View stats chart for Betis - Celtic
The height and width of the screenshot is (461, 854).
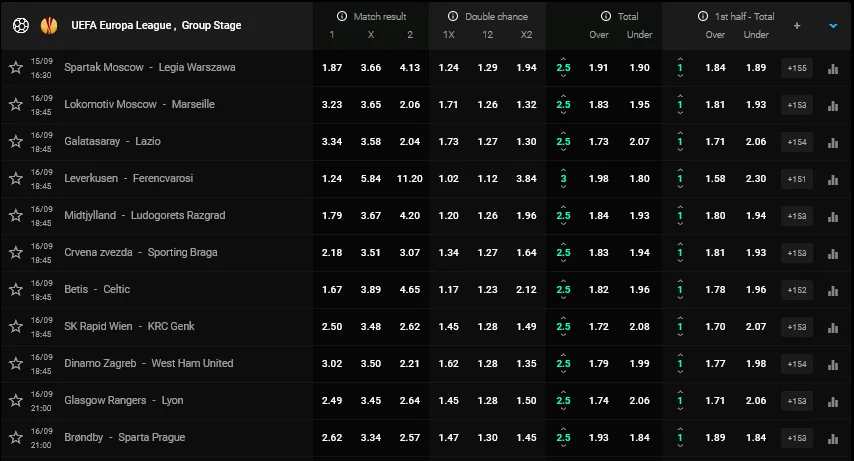point(832,290)
